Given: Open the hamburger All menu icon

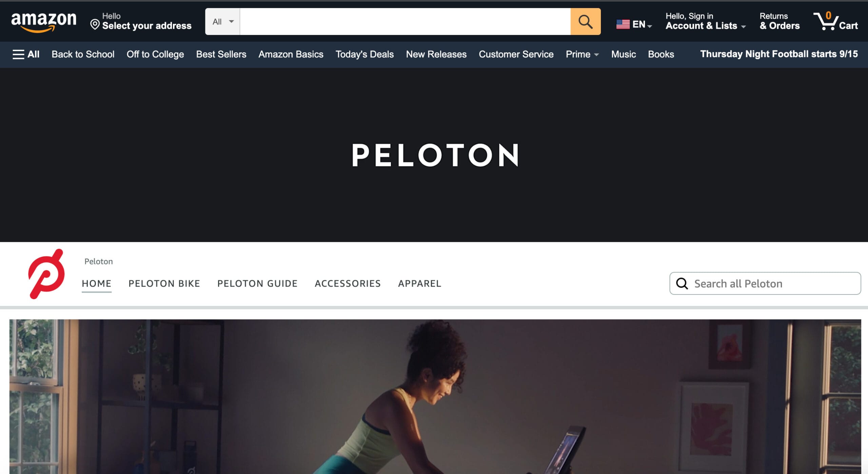Looking at the screenshot, I should click(18, 54).
